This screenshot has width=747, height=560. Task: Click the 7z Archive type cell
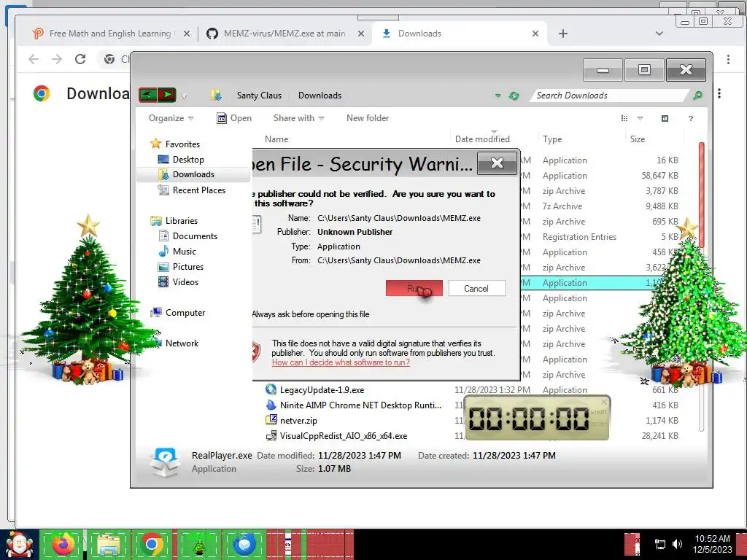pyautogui.click(x=562, y=206)
